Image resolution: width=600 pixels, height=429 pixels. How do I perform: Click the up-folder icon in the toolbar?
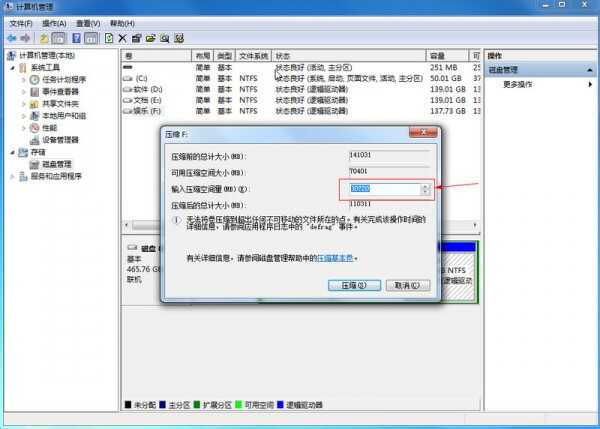pyautogui.click(x=45, y=37)
